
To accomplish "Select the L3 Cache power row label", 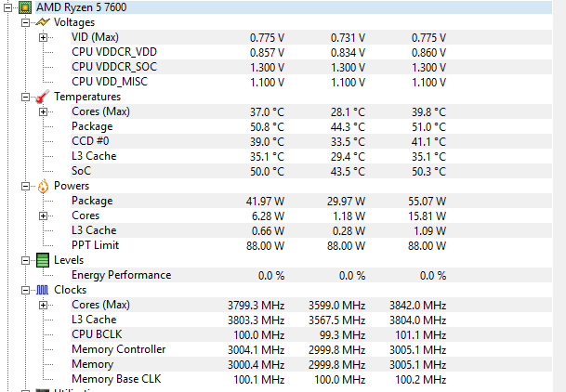I will [x=94, y=230].
